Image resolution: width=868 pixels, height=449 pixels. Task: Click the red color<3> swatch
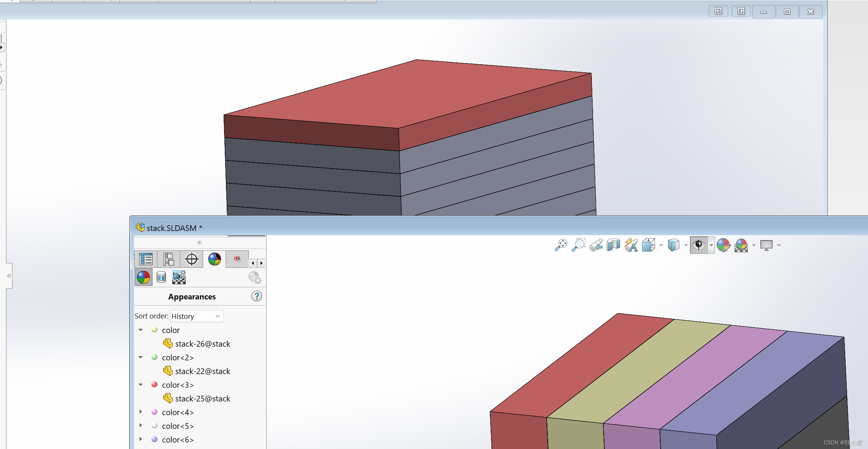154,385
